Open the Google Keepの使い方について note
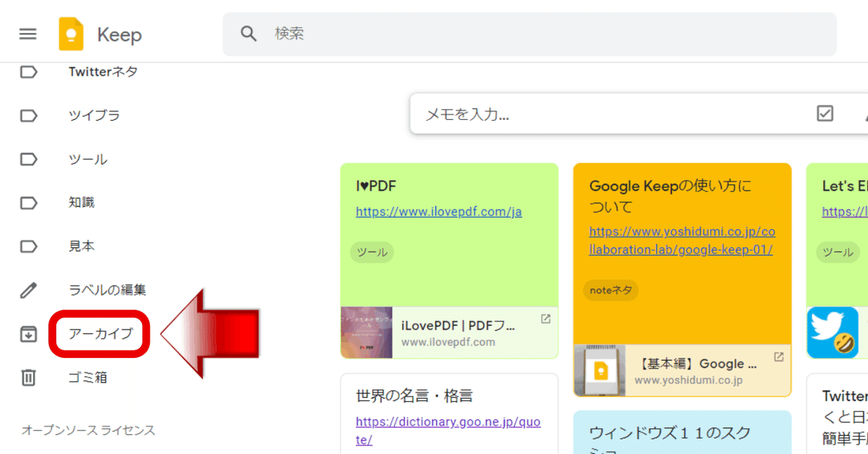868x454 pixels. [x=671, y=197]
